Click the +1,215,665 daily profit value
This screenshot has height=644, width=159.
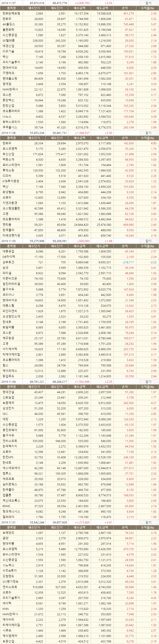click(82, 523)
